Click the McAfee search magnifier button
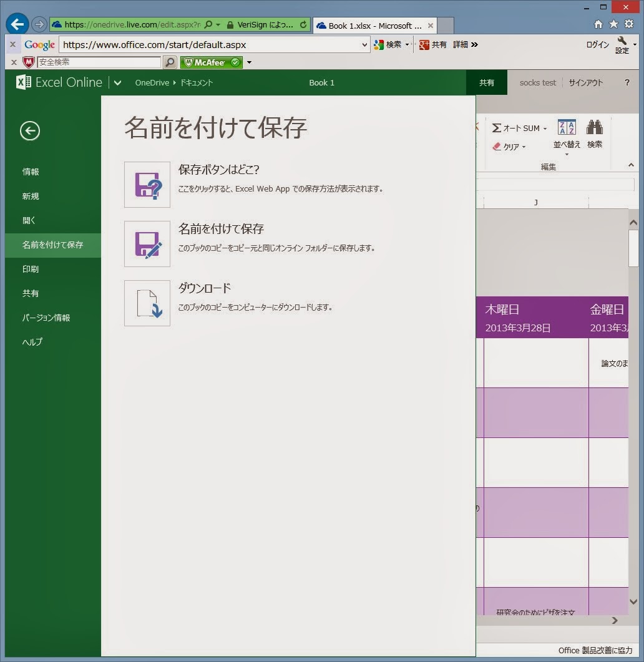Image resolution: width=644 pixels, height=662 pixels. (x=170, y=62)
